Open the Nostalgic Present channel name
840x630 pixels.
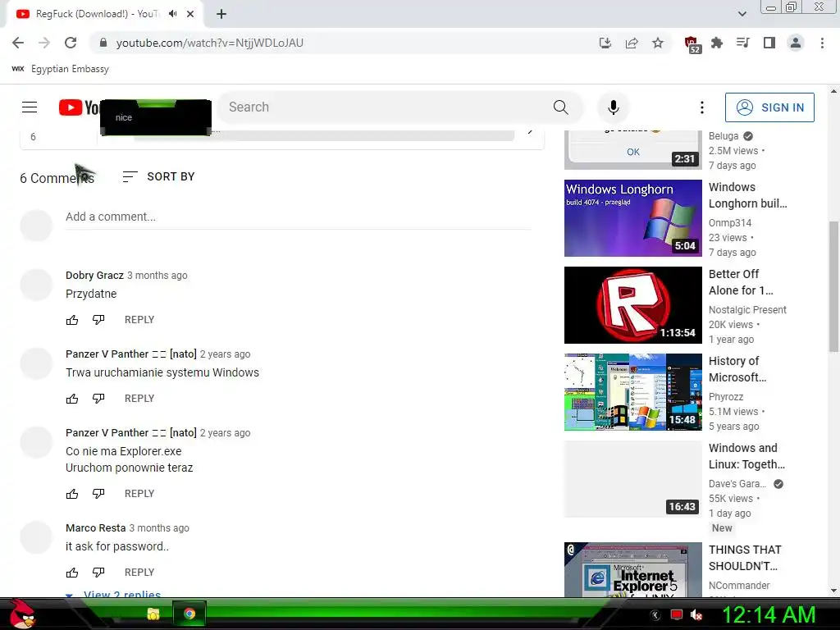click(x=747, y=309)
